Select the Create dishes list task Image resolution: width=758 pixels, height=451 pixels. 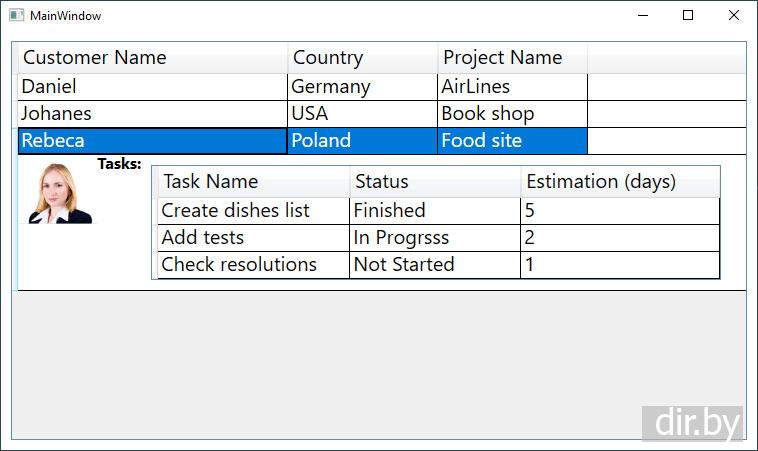(253, 211)
